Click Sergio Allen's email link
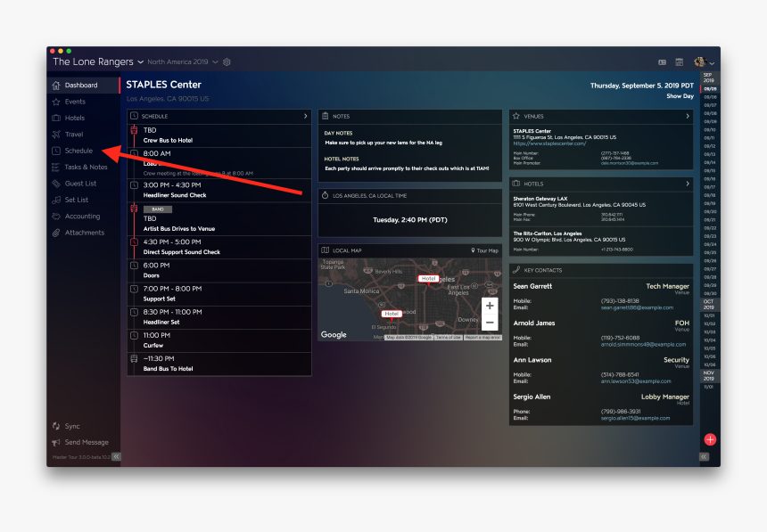 click(635, 418)
